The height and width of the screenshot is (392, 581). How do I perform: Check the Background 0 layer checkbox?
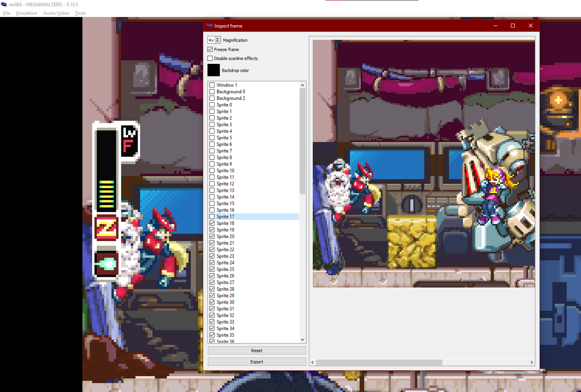(212, 91)
